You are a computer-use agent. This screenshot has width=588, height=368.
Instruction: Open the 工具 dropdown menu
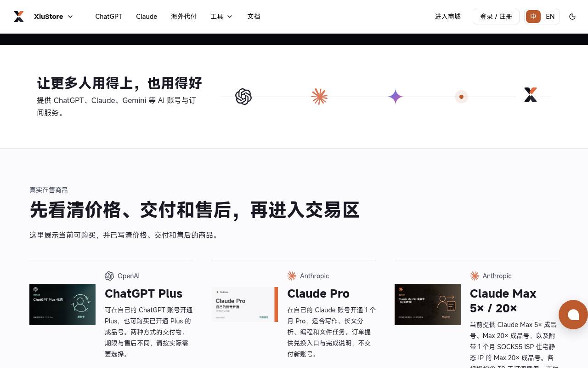click(221, 17)
